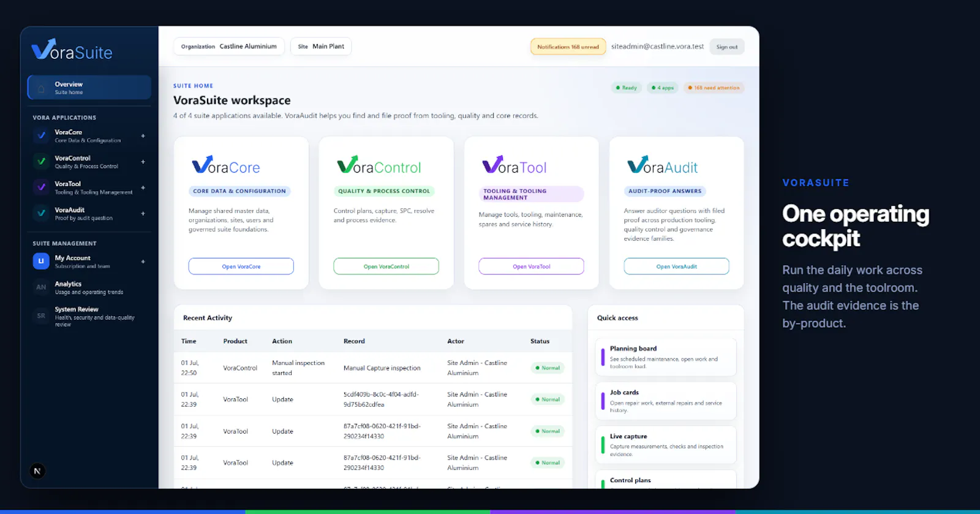Click the VoraControl sidebar checkmark icon
The width and height of the screenshot is (980, 514).
coord(41,162)
